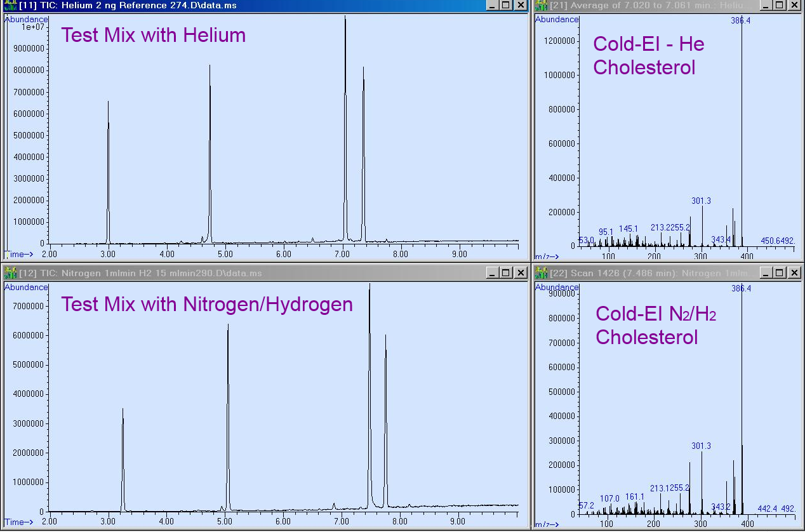Maximize the Helium 2 ng Reference window
805x532 pixels.
(x=505, y=6)
